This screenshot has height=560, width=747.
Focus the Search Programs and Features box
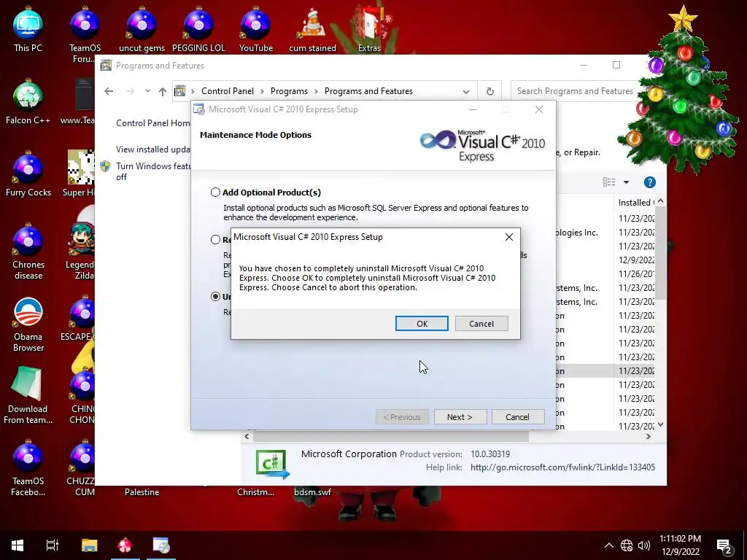[575, 91]
